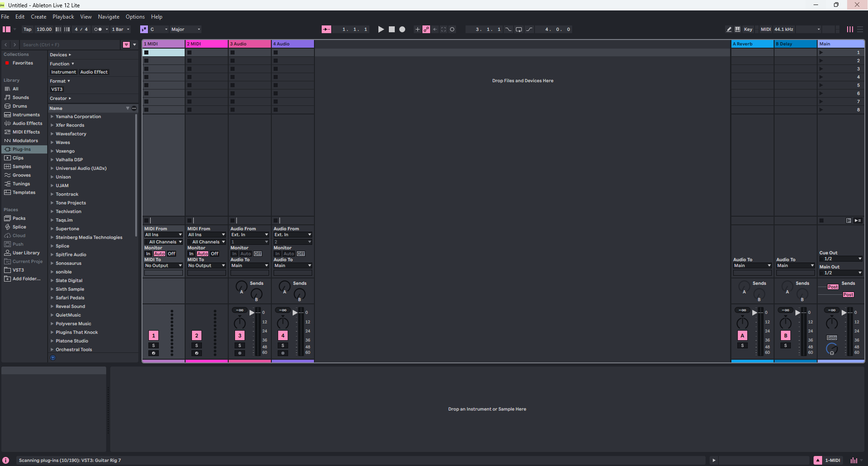868x466 pixels.
Task: Adjust track 4 Audio pan knob
Action: (x=283, y=323)
